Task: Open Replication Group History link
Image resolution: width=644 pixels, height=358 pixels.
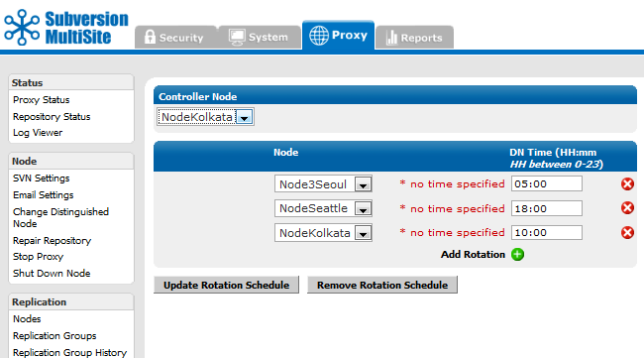Action: click(69, 353)
